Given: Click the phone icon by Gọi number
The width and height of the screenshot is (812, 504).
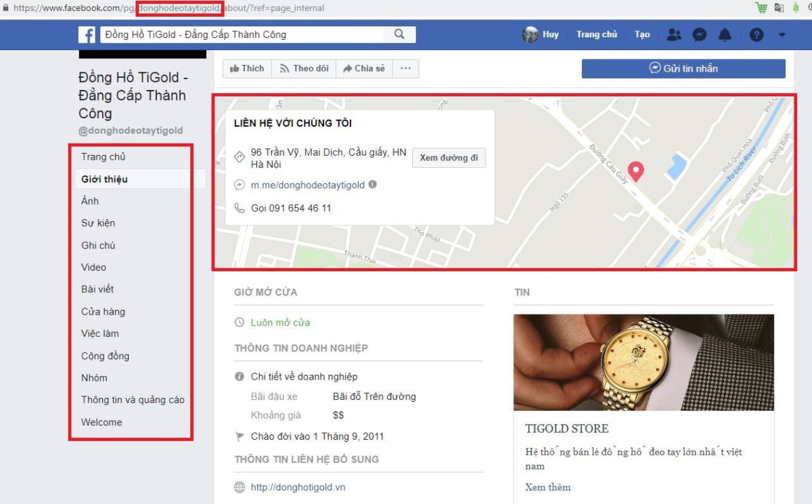Looking at the screenshot, I should [x=239, y=208].
